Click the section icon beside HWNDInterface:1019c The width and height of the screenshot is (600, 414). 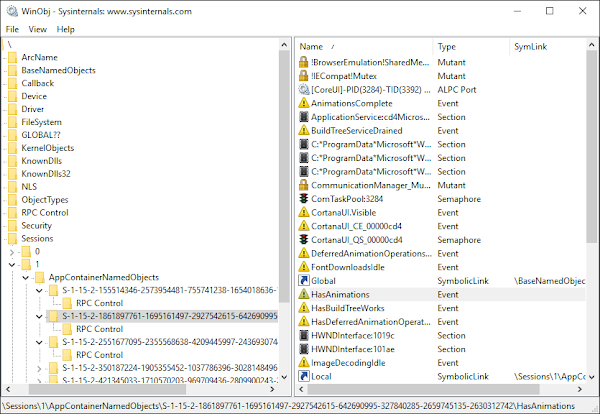[304, 336]
